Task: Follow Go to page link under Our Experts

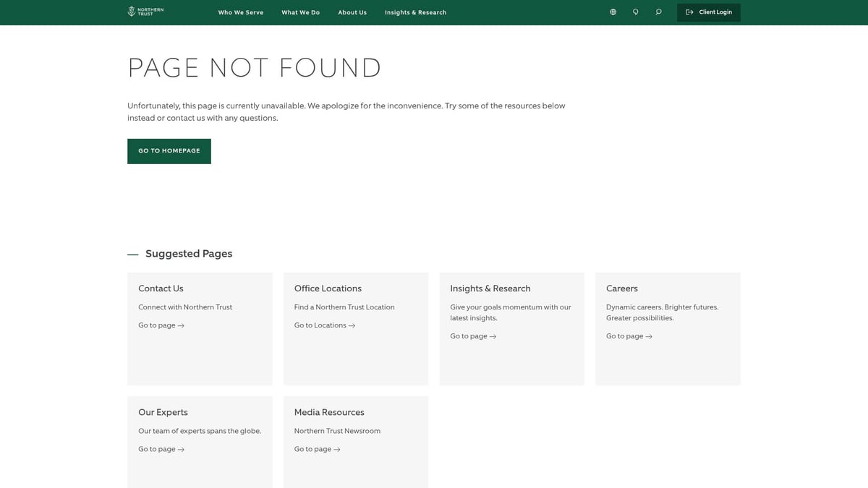Action: tap(161, 449)
